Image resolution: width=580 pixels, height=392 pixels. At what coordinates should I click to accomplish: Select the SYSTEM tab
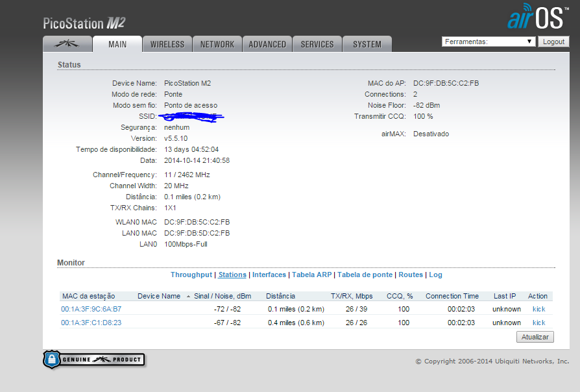[x=367, y=44]
